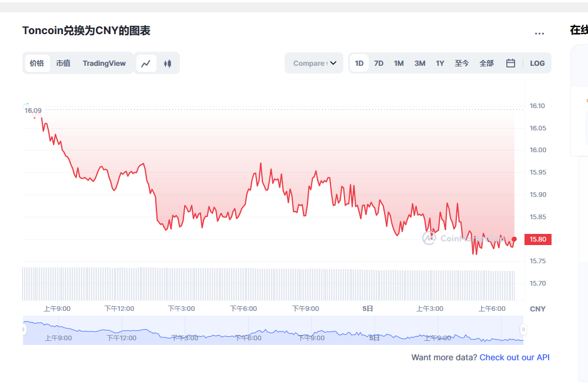Viewport: 588px width, 382px height.
Task: Click the 16.09 opening price label
Action: (x=33, y=110)
